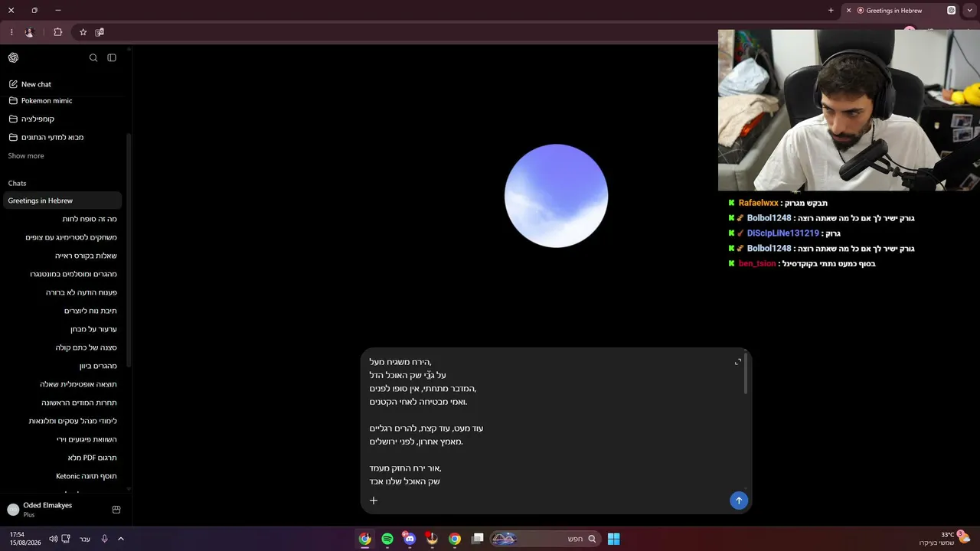Open the ChatGPT logo home icon
The width and height of the screenshot is (980, 551).
point(13,57)
